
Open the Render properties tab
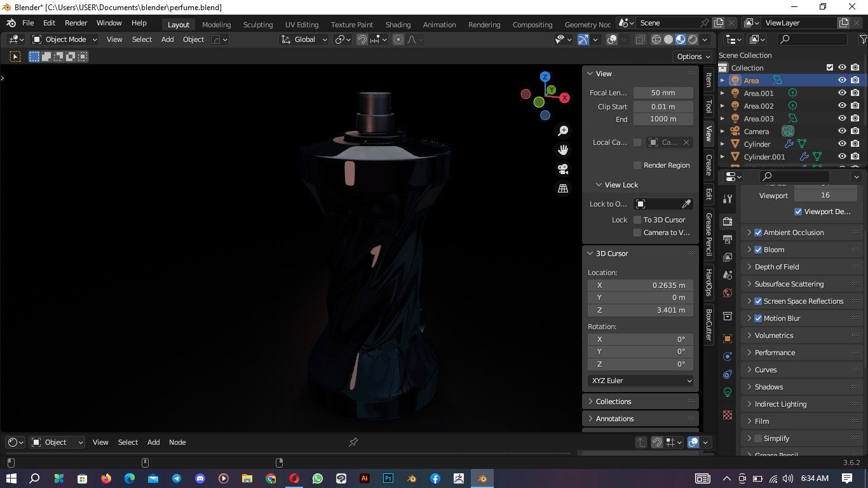point(728,221)
